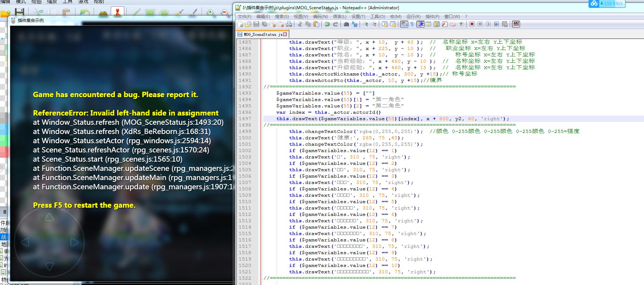Open the 编码(N) menu

[x=320, y=17]
